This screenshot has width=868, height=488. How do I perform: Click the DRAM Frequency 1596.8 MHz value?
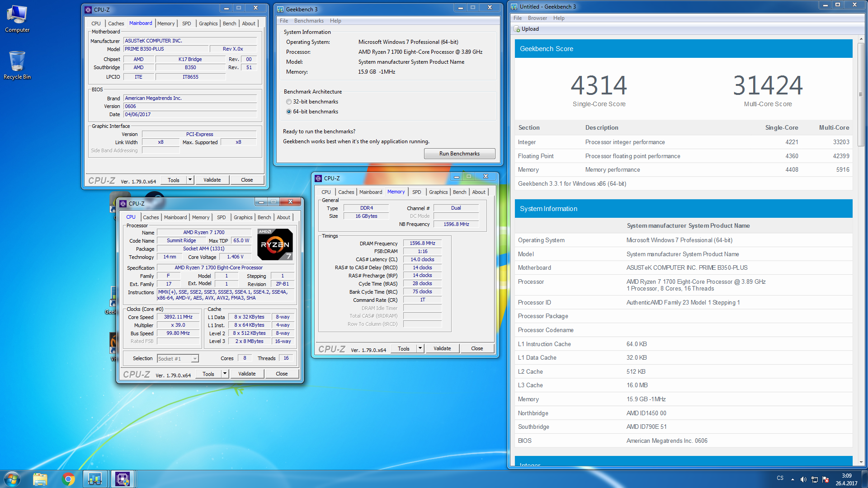coord(422,243)
